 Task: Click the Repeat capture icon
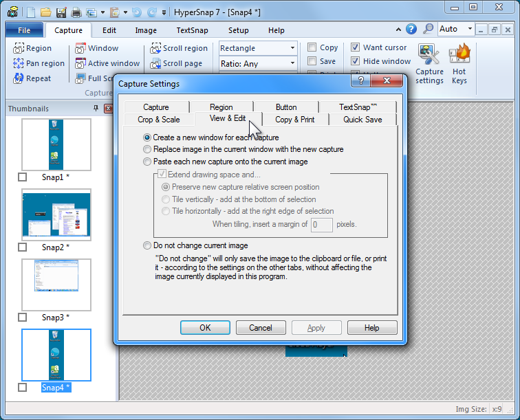[x=19, y=79]
